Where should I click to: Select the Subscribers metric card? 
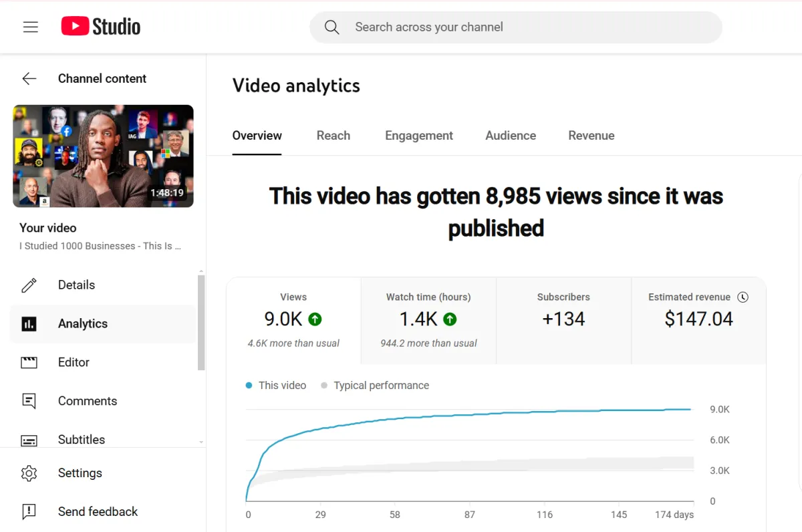coord(563,321)
